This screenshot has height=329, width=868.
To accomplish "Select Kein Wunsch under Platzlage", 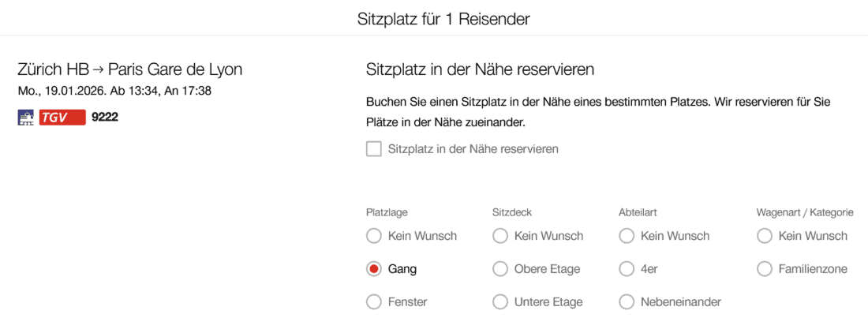I will [x=374, y=236].
